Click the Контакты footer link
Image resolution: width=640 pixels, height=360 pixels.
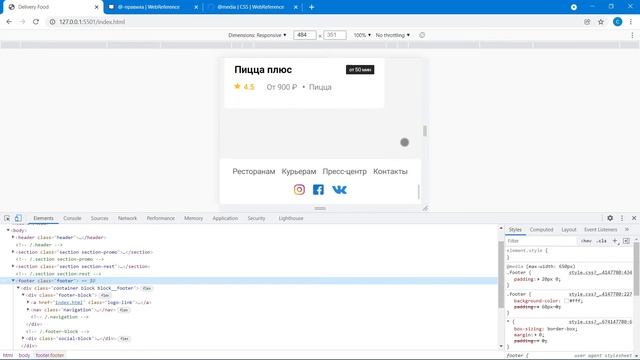click(390, 171)
